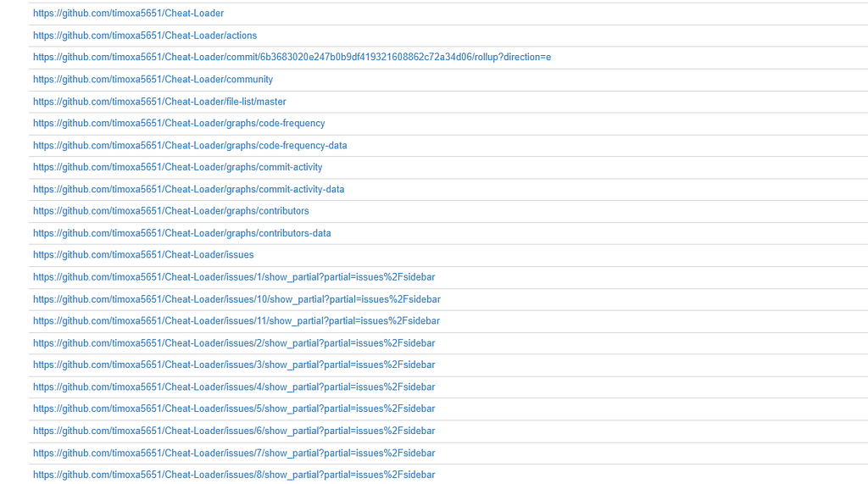Open the Cheat-Loader/actions link
This screenshot has width=868, height=484.
(x=145, y=36)
